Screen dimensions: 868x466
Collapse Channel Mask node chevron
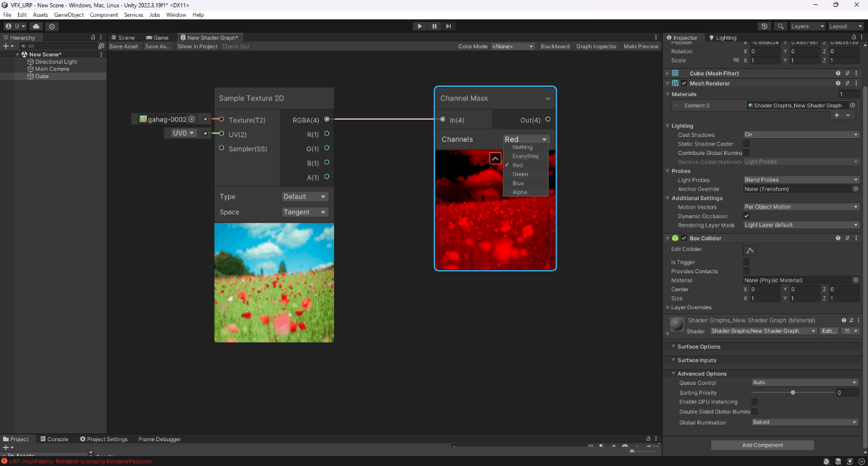[548, 99]
